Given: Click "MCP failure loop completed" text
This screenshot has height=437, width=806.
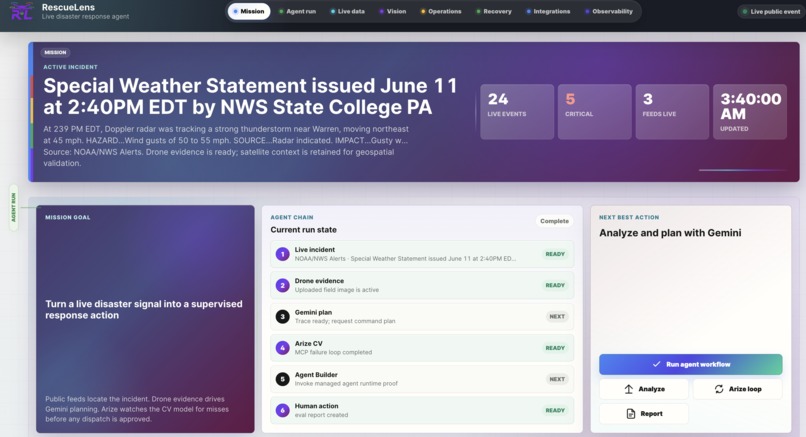Looking at the screenshot, I should [x=333, y=353].
